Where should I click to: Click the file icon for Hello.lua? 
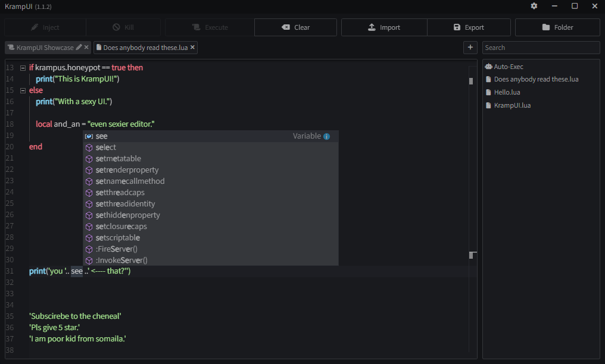[x=488, y=92]
